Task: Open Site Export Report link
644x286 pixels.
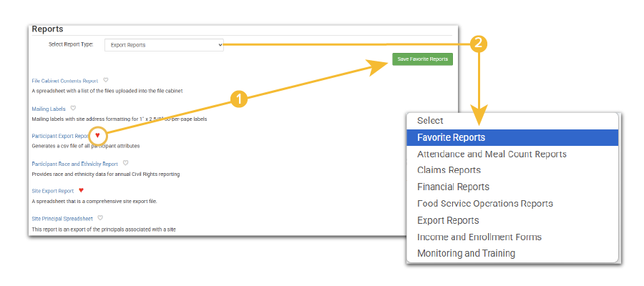Action: [53, 191]
